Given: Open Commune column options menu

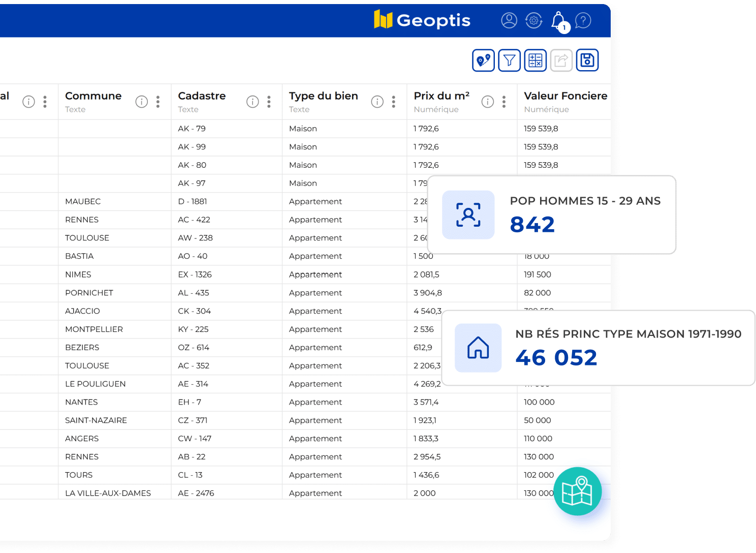Looking at the screenshot, I should point(158,102).
